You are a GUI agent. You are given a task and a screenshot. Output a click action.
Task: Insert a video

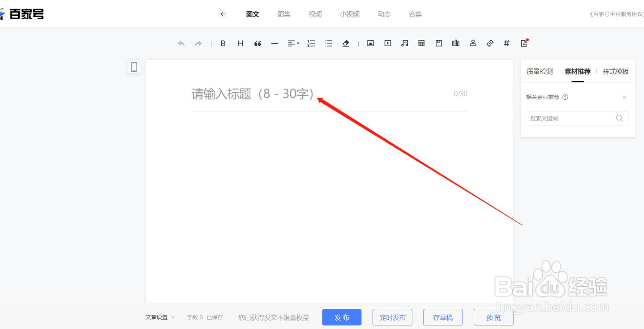(388, 43)
